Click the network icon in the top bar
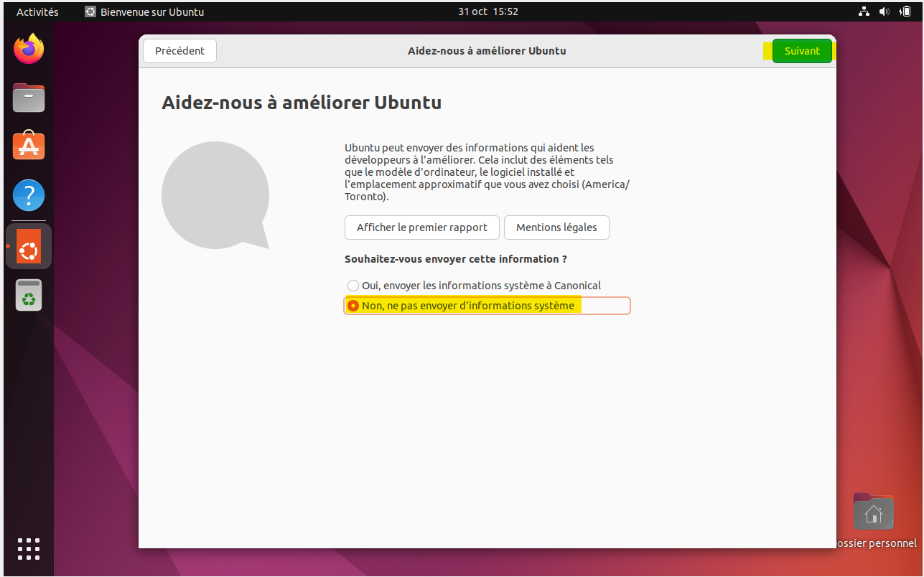 tap(863, 11)
